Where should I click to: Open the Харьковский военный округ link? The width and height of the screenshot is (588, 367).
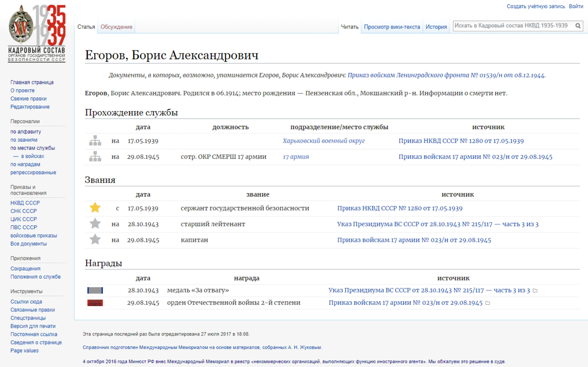coord(324,141)
